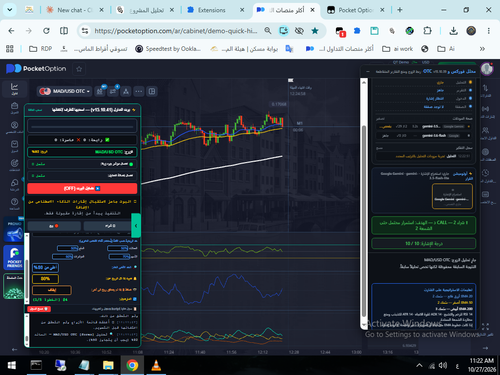
Task: Open VLC media player from taskbar
Action: pyautogui.click(x=156, y=365)
